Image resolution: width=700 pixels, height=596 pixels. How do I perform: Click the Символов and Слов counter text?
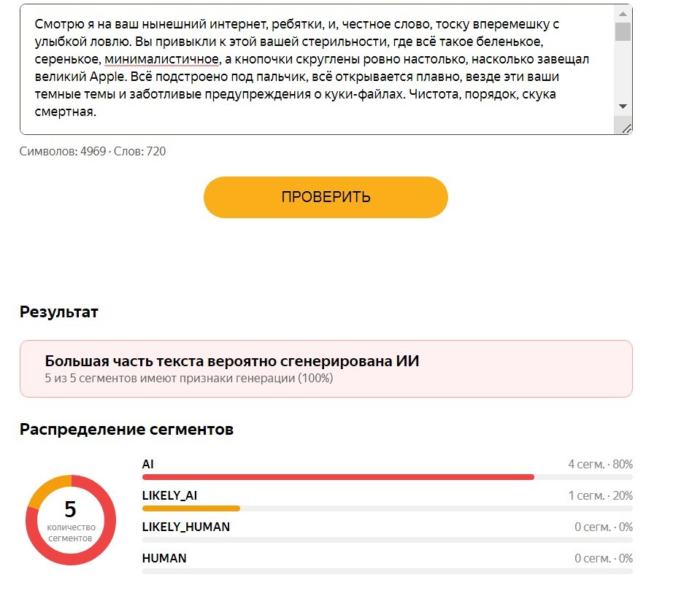coord(93,151)
